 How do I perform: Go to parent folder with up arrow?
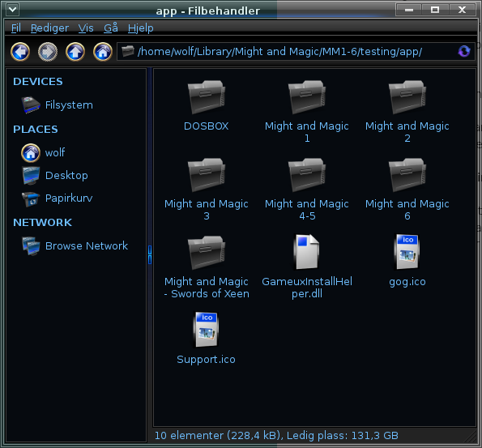[75, 52]
